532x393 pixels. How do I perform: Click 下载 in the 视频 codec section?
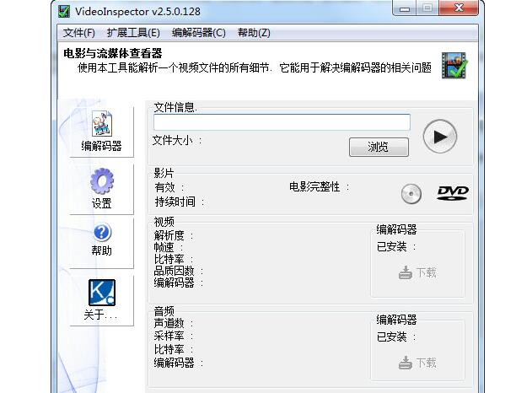click(418, 272)
